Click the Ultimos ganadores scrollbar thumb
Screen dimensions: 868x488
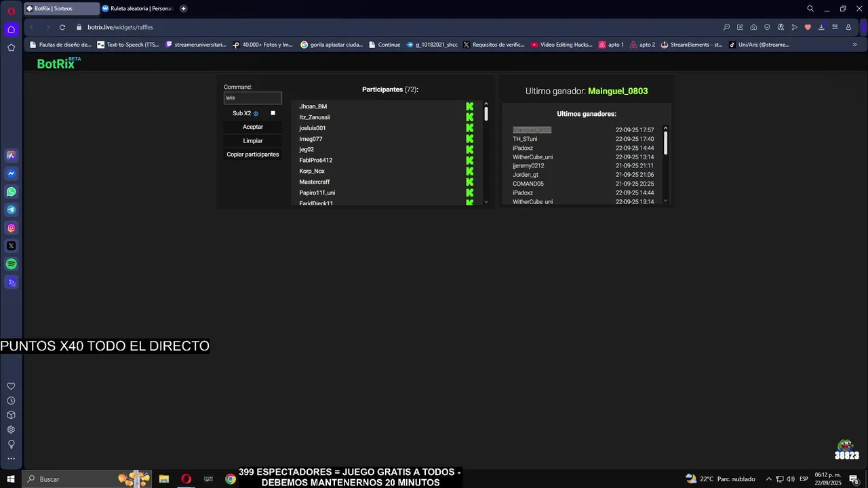[x=665, y=142]
